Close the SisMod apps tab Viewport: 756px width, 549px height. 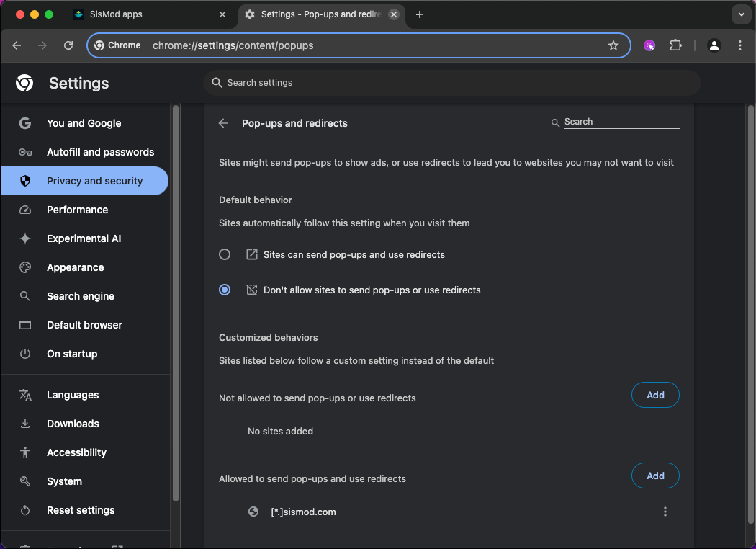[x=222, y=14]
